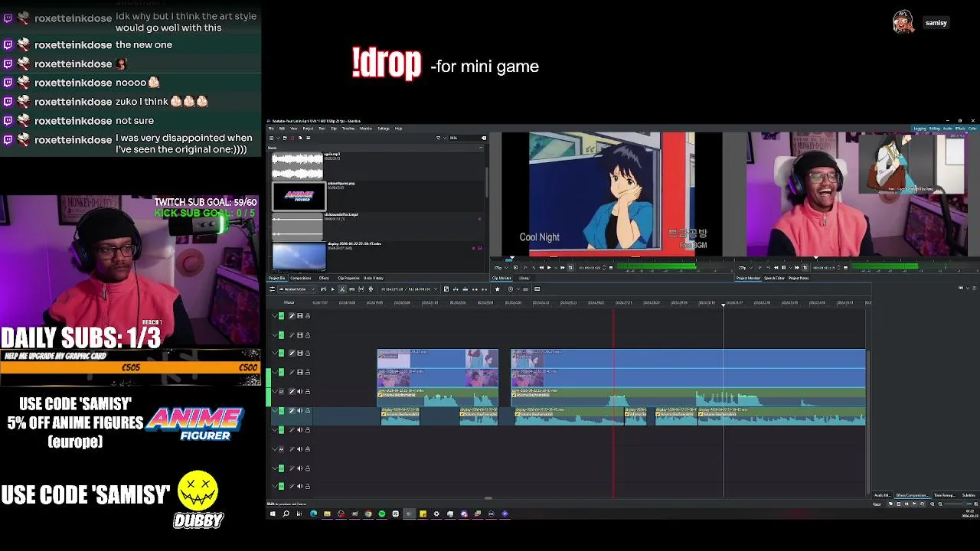Pause playback in the Project Monitor

click(783, 268)
